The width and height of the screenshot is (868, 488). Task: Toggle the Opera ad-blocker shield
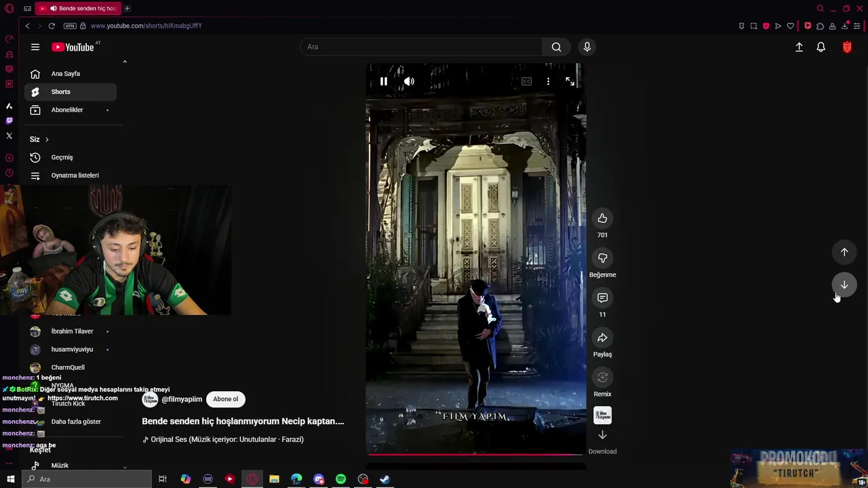click(x=766, y=26)
